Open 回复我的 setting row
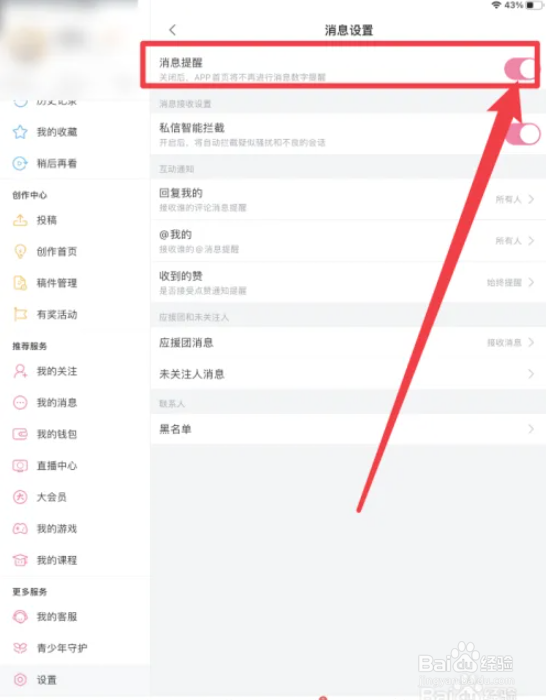Screen dimensions: 546x700 pyautogui.click(x=348, y=199)
